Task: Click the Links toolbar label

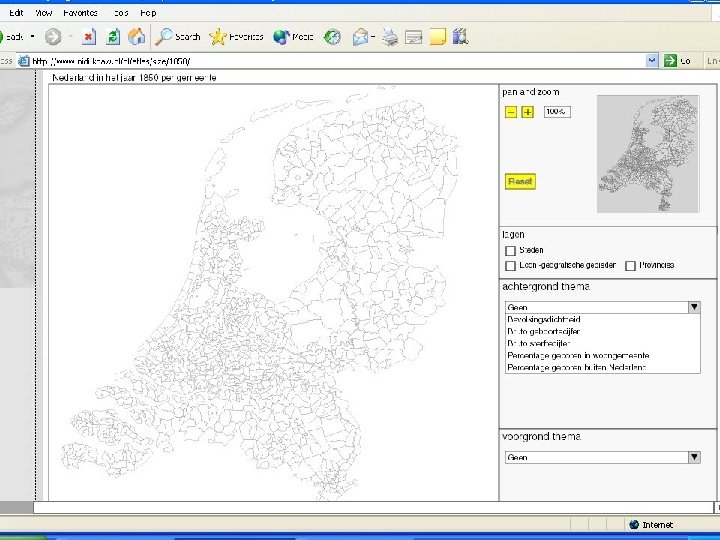Action: pos(713,61)
